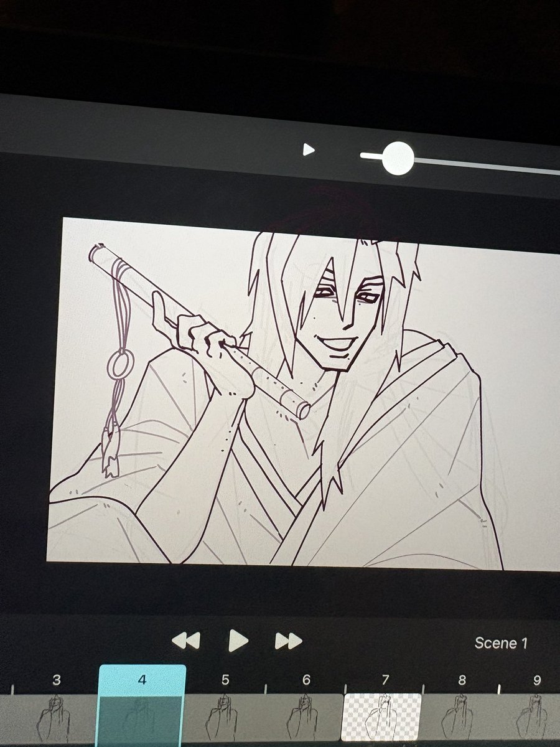
Task: Select highlighted frame 4 in timeline
Action: coord(142,706)
